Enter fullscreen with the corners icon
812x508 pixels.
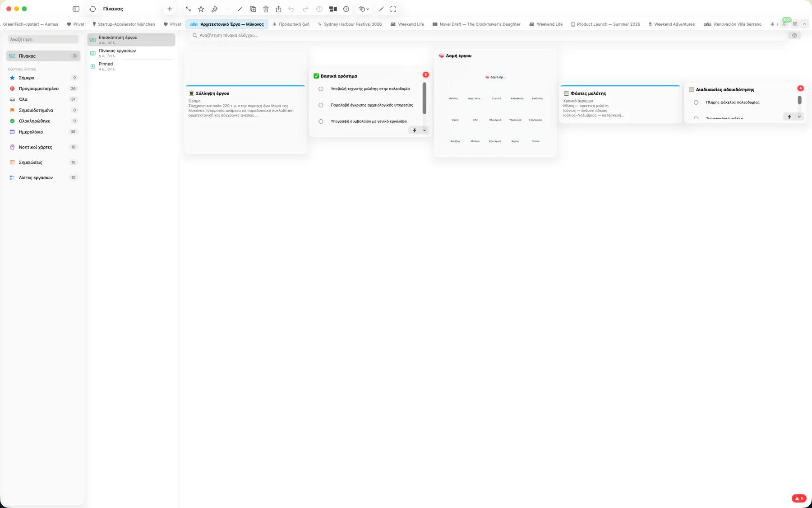pos(393,9)
